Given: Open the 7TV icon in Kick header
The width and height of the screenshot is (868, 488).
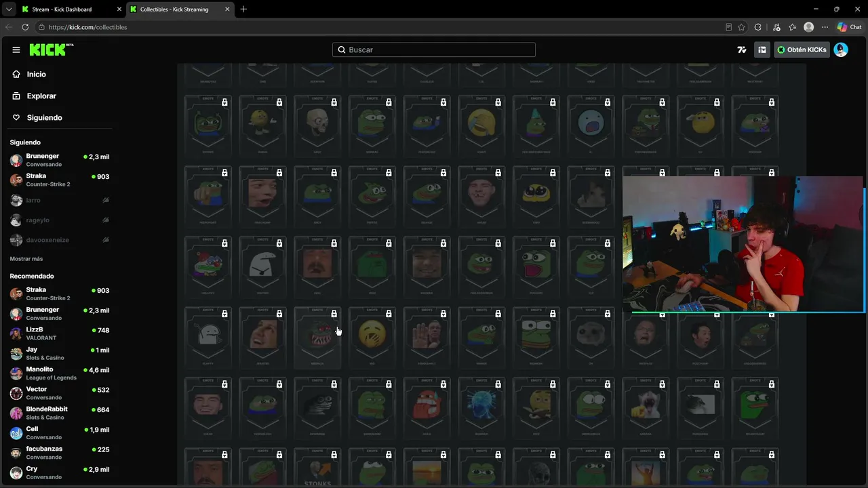Looking at the screenshot, I should pos(742,49).
